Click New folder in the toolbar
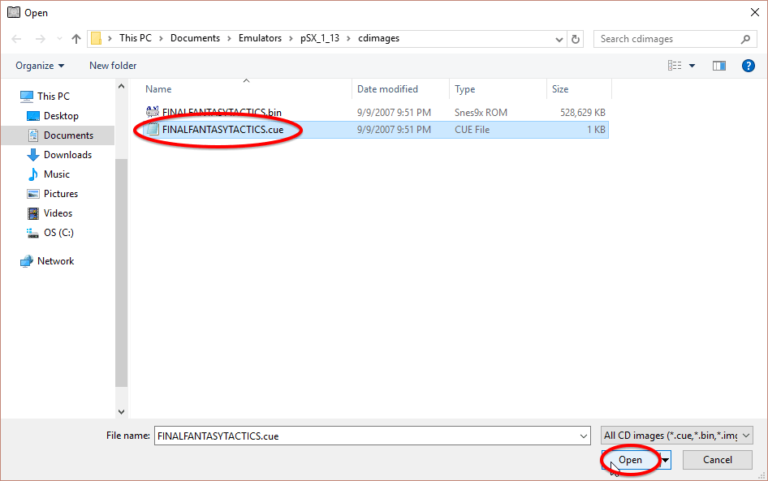This screenshot has height=481, width=768. coord(112,65)
